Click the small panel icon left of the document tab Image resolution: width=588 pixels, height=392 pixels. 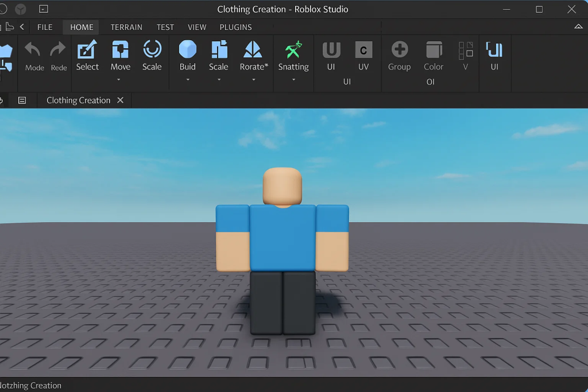(22, 100)
